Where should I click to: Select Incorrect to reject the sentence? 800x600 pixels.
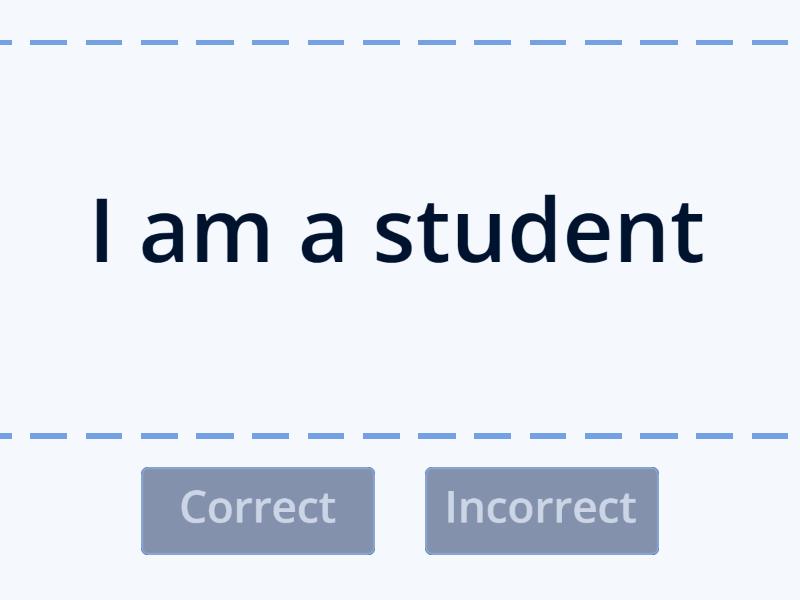pos(541,510)
